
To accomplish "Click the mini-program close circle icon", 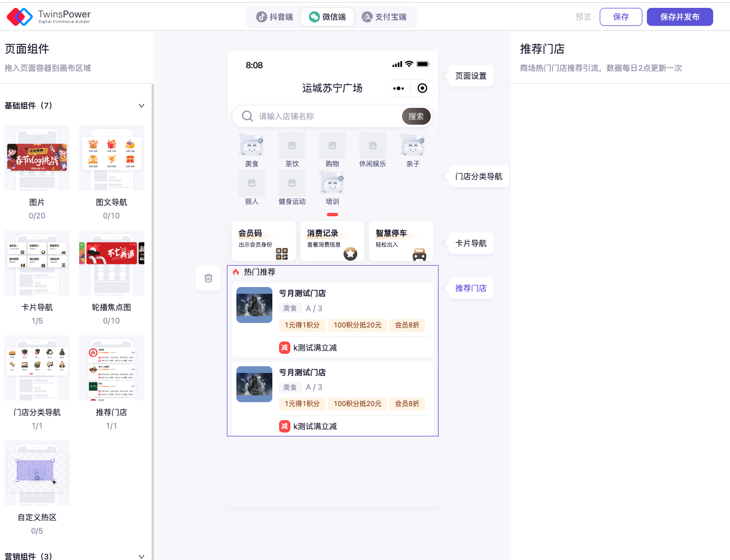I will click(422, 88).
